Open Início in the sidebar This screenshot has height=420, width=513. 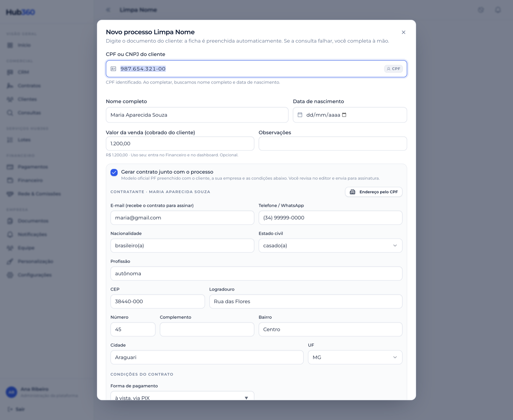click(24, 45)
